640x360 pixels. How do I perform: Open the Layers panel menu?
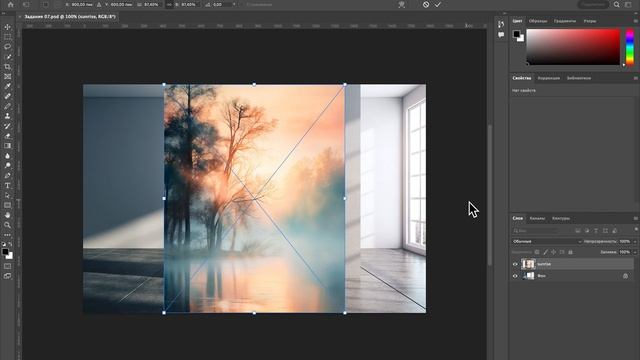636,218
